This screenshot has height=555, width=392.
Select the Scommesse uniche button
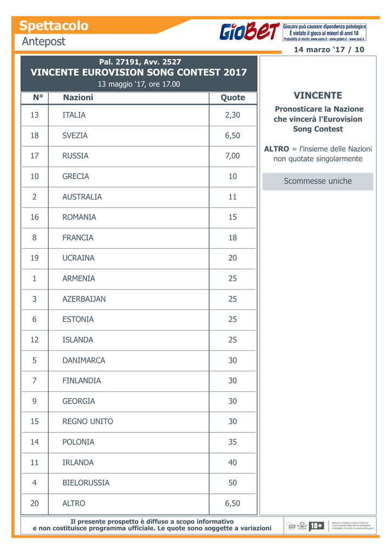point(318,181)
